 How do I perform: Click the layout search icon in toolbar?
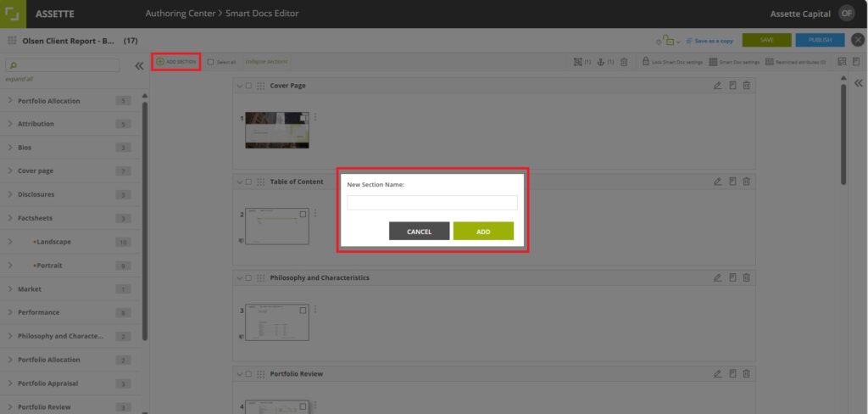point(842,62)
